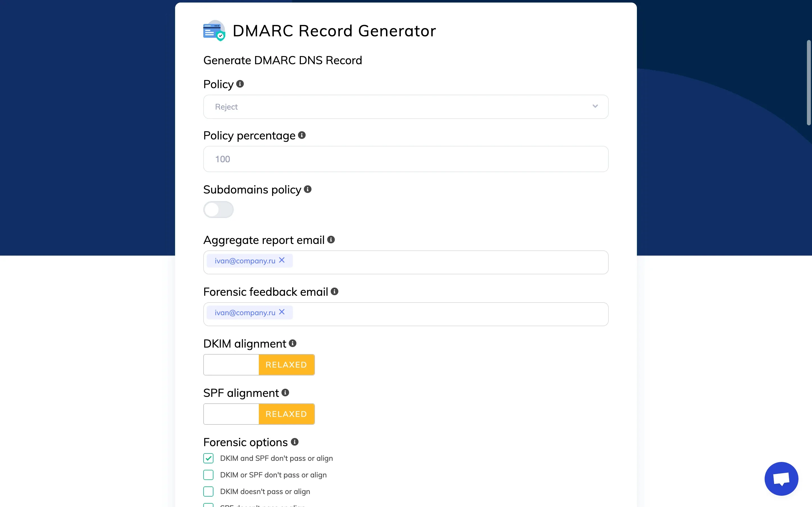Toggle the DKIM alignment Relaxed switch

pyautogui.click(x=259, y=365)
